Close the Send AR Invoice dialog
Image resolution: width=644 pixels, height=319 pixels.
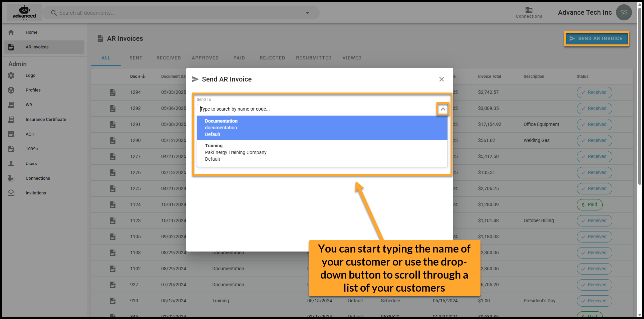(x=441, y=79)
